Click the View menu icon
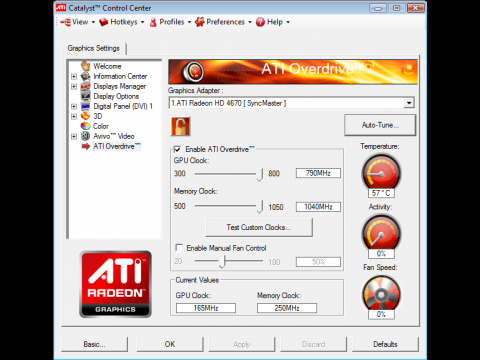480x360 pixels. point(65,22)
